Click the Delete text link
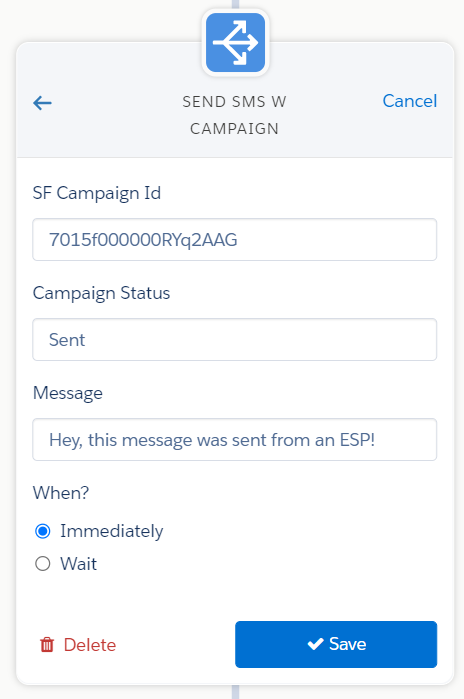The width and height of the screenshot is (464, 699). [90, 645]
